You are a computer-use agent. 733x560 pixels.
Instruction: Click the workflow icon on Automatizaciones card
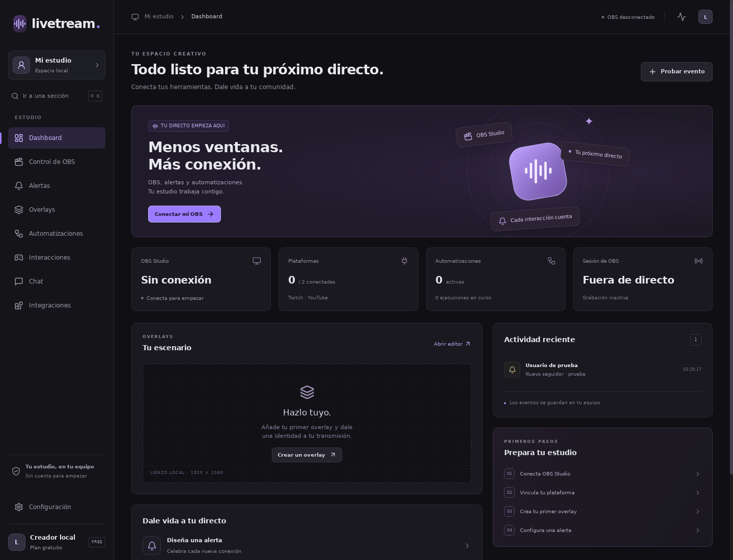[x=551, y=261]
